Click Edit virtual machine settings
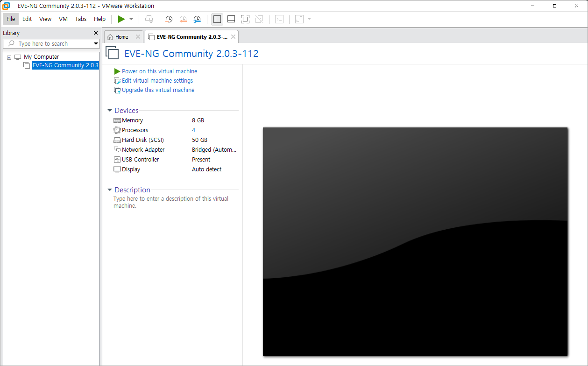This screenshot has height=366, width=588. pyautogui.click(x=157, y=81)
